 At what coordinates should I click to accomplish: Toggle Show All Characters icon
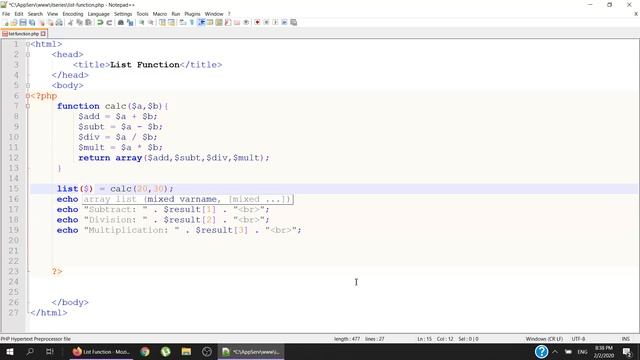[191, 22]
